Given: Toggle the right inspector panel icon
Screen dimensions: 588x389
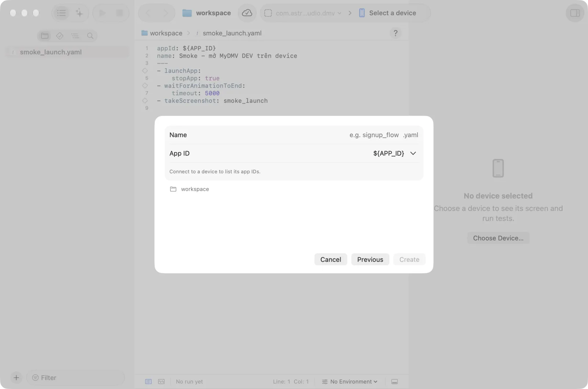Looking at the screenshot, I should pos(575,13).
